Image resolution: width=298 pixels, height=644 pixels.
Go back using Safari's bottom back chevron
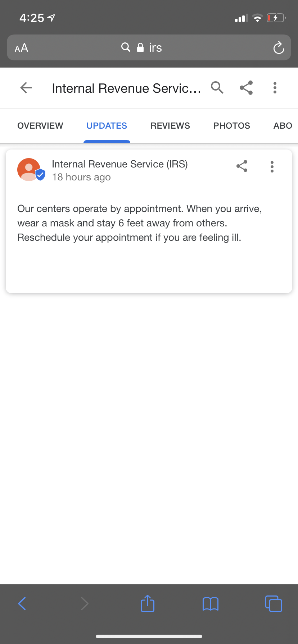22,603
